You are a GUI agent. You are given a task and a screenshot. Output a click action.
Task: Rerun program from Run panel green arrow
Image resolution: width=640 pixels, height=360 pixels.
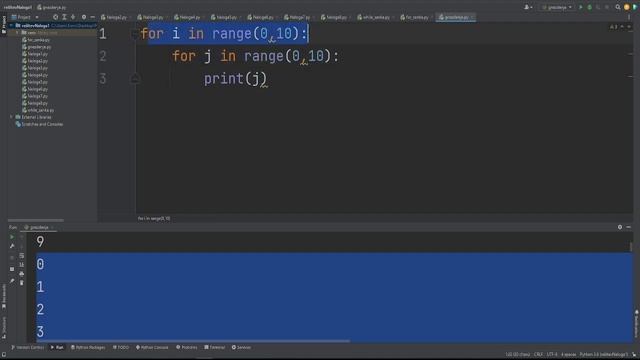(x=12, y=237)
